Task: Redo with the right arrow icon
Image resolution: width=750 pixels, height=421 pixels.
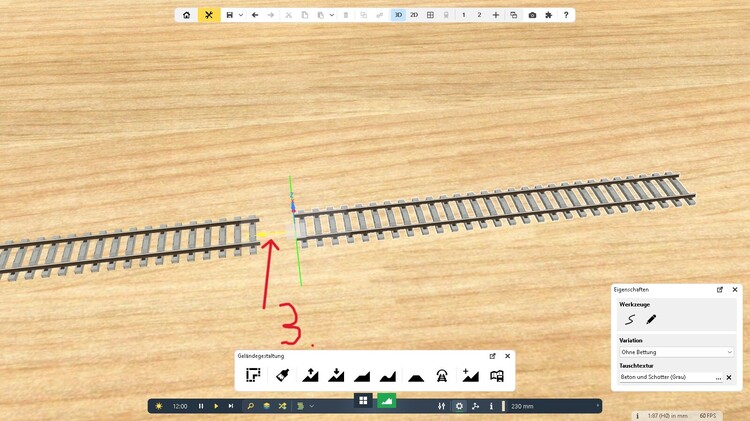Action: [271, 15]
